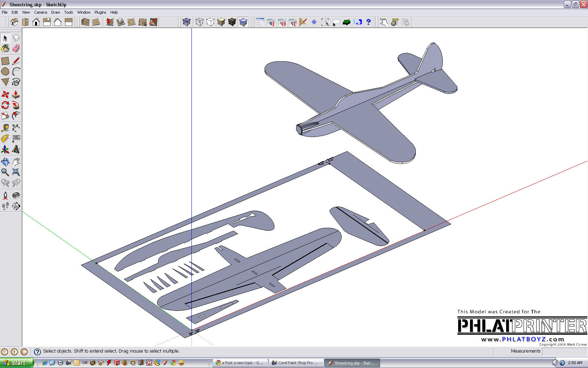
Task: Click the Tape Measure tool
Action: [x=5, y=128]
